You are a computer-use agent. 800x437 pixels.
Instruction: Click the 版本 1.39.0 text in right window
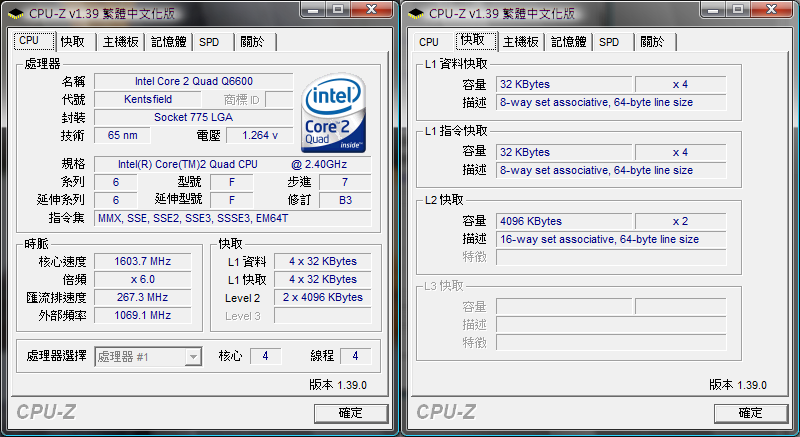tap(738, 385)
